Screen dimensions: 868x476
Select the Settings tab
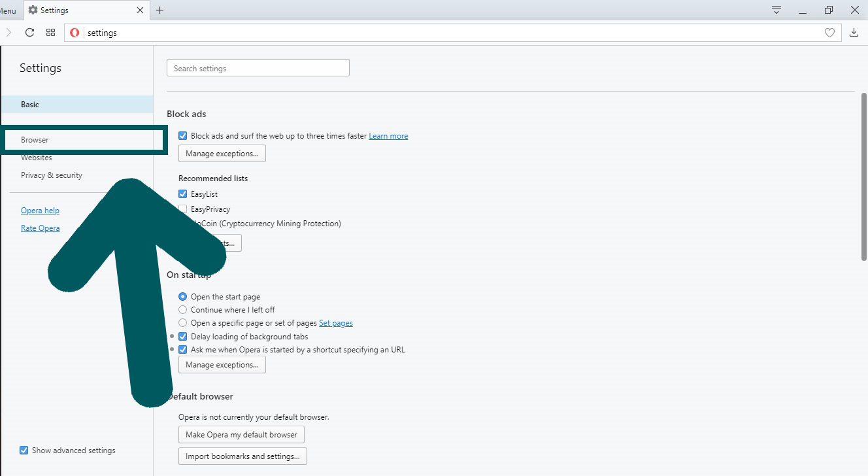[86, 10]
